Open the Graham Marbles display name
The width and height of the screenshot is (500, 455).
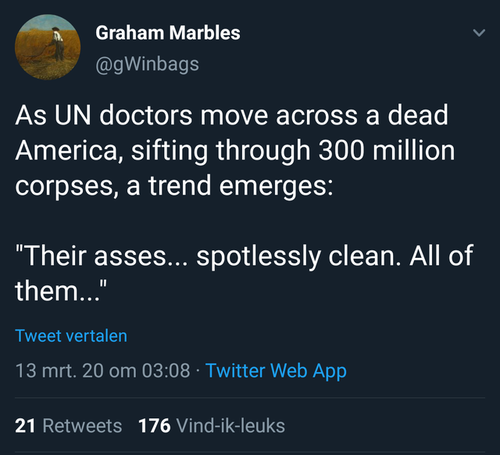(168, 33)
